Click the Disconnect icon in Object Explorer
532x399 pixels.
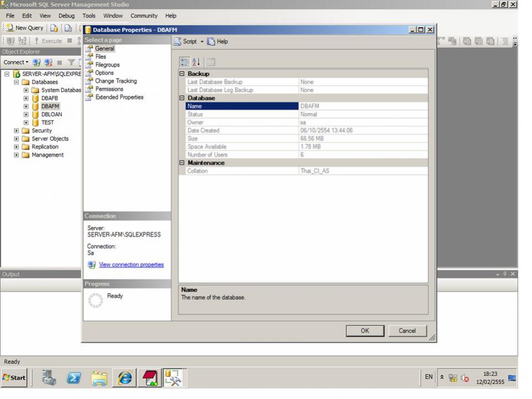(x=48, y=63)
